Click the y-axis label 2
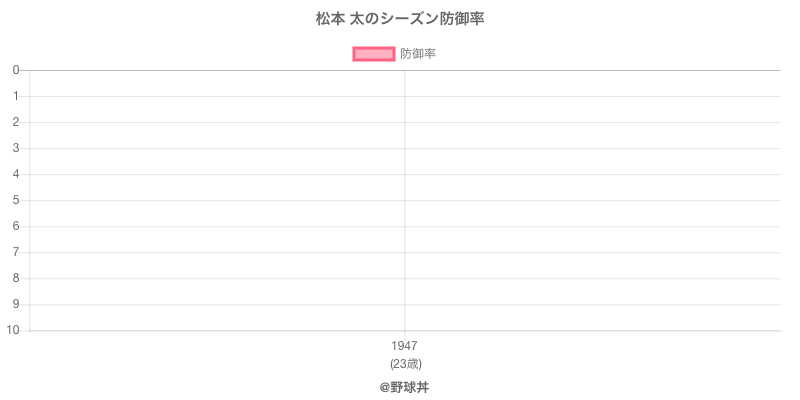This screenshot has width=800, height=400. (x=16, y=122)
